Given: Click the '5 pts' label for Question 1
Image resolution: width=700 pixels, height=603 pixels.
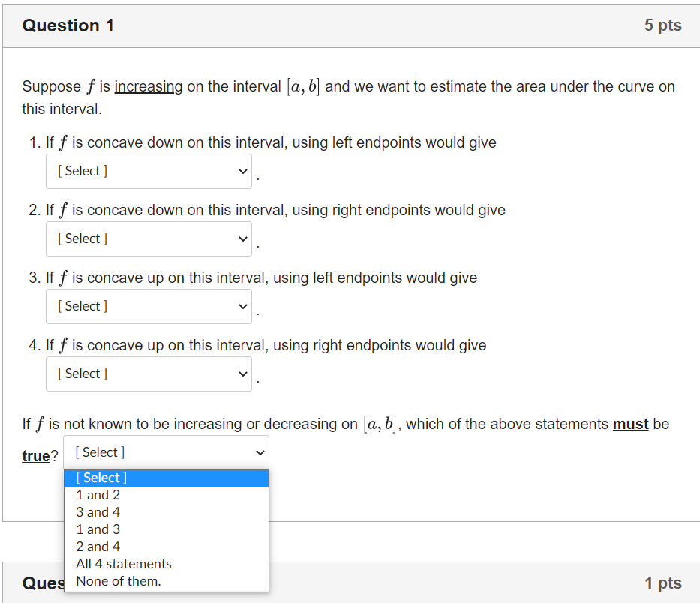Looking at the screenshot, I should pyautogui.click(x=662, y=25).
